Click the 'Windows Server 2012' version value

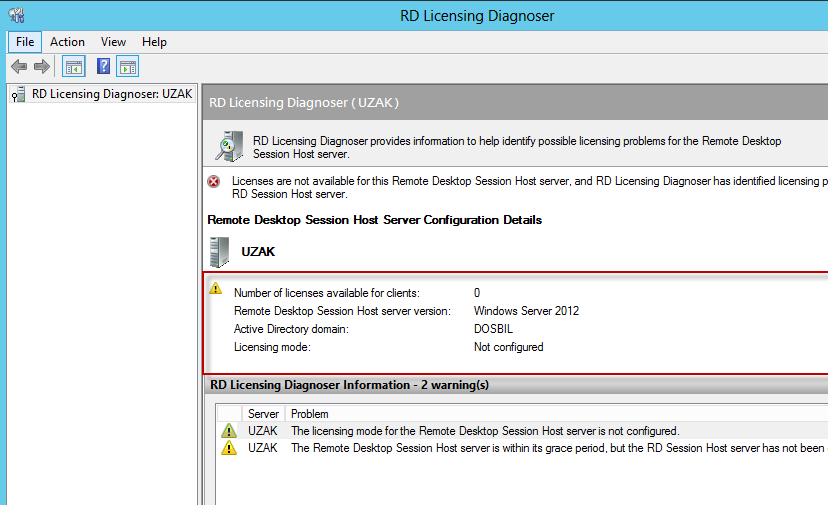526,311
